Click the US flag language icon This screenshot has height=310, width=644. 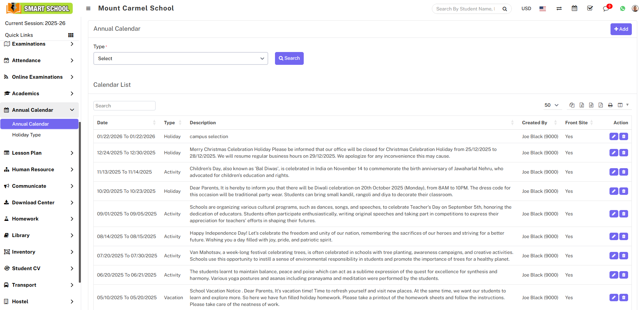point(543,9)
